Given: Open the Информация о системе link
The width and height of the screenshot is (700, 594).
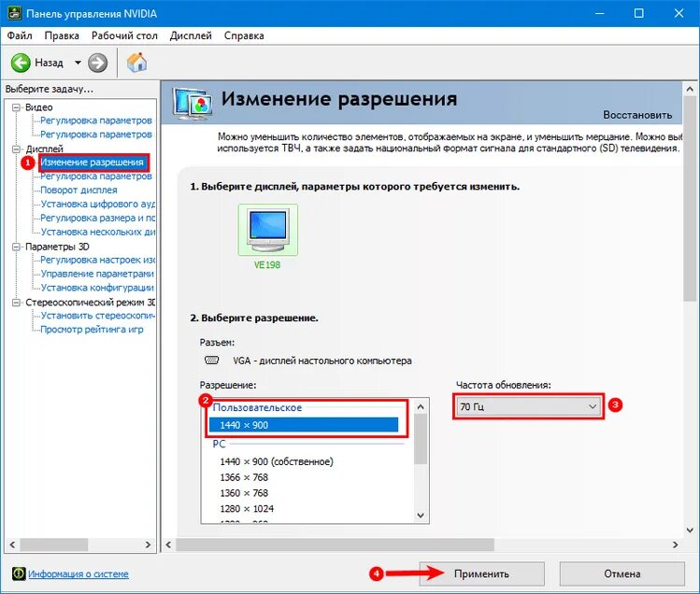Looking at the screenshot, I should pyautogui.click(x=79, y=573).
